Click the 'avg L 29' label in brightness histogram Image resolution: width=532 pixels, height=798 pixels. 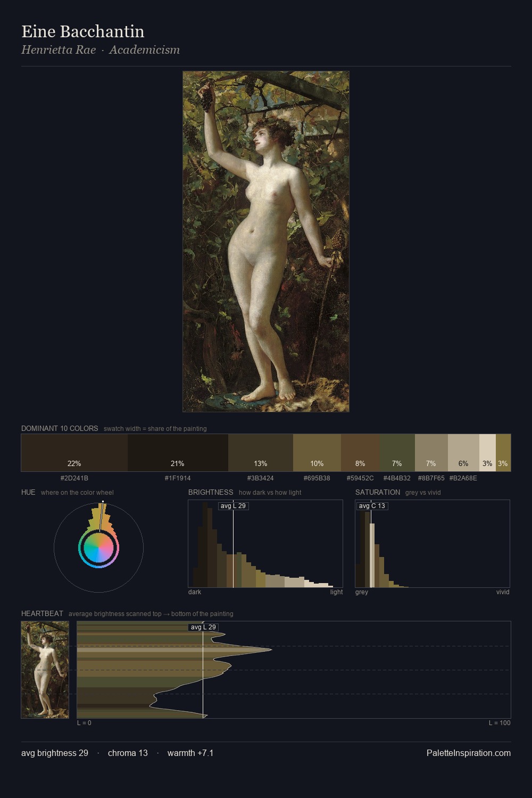tap(234, 506)
